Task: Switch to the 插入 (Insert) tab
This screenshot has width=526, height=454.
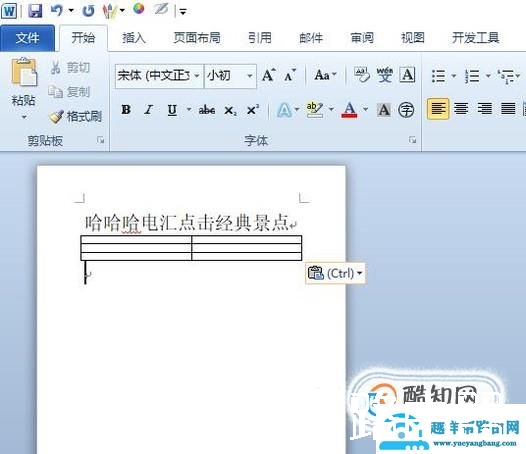Action: coord(134,38)
